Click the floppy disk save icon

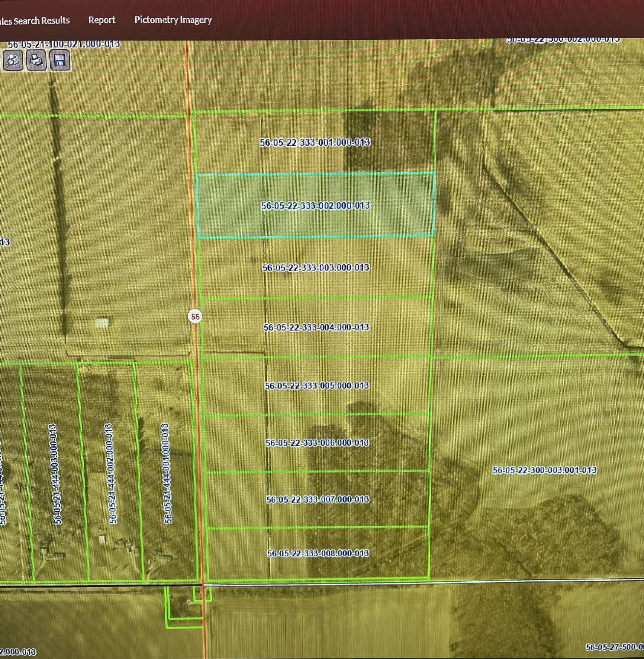60,60
